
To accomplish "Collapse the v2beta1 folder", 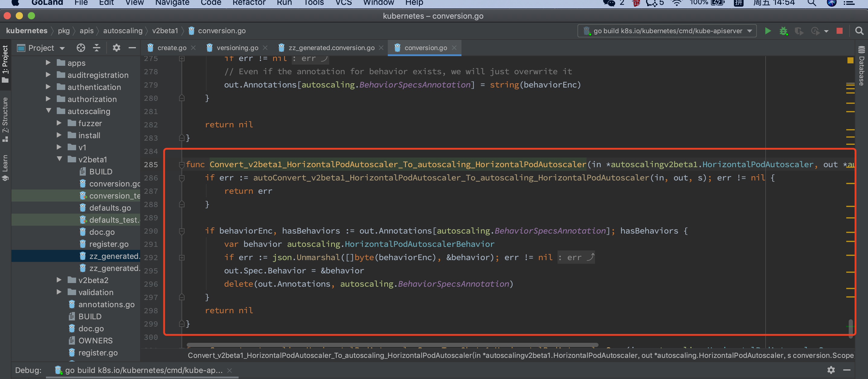I will (x=59, y=159).
